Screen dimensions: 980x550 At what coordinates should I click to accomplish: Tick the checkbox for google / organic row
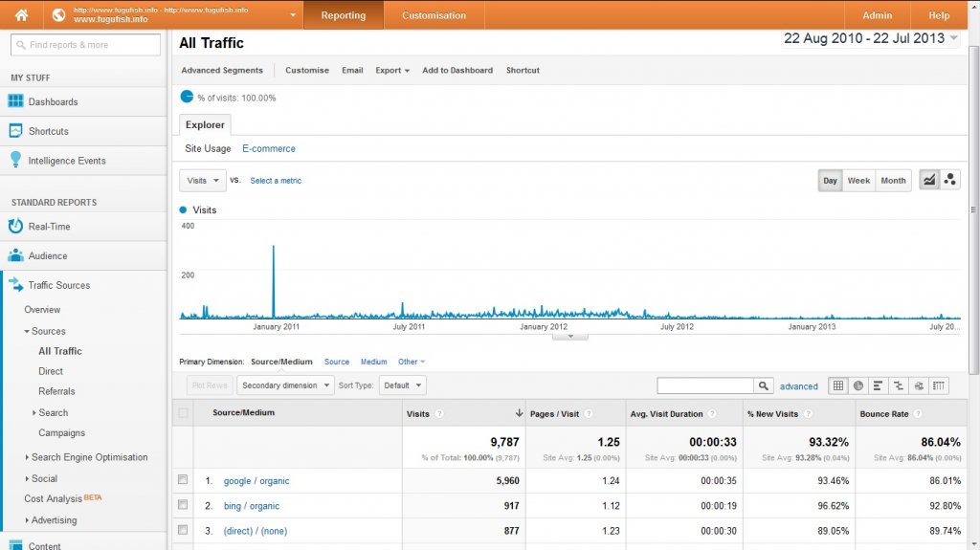tap(183, 480)
